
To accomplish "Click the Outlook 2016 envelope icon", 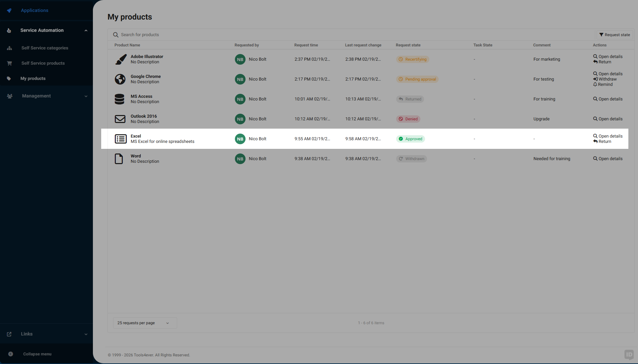I will point(120,119).
